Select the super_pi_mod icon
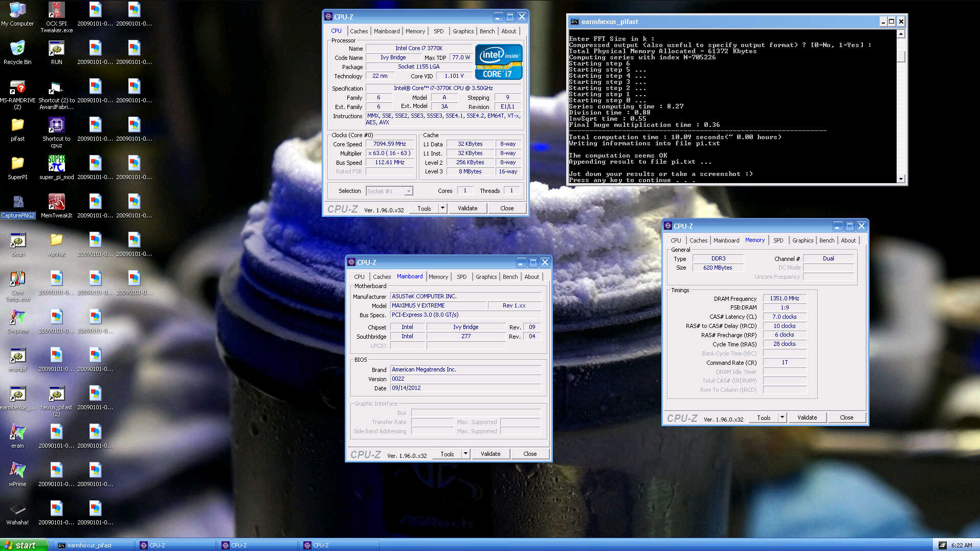This screenshot has width=980, height=551. [56, 168]
